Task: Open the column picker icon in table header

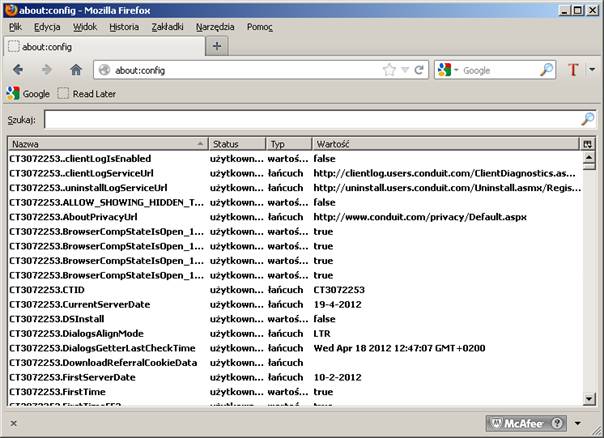Action: point(587,144)
